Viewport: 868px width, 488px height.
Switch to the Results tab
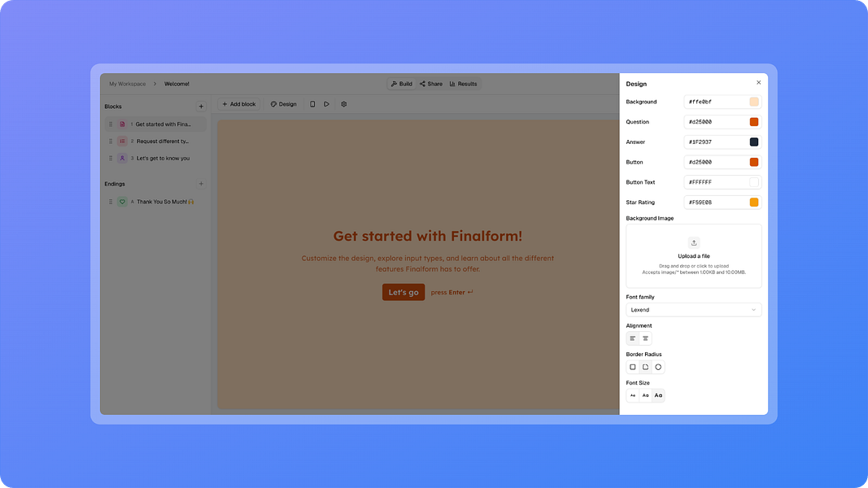[464, 84]
